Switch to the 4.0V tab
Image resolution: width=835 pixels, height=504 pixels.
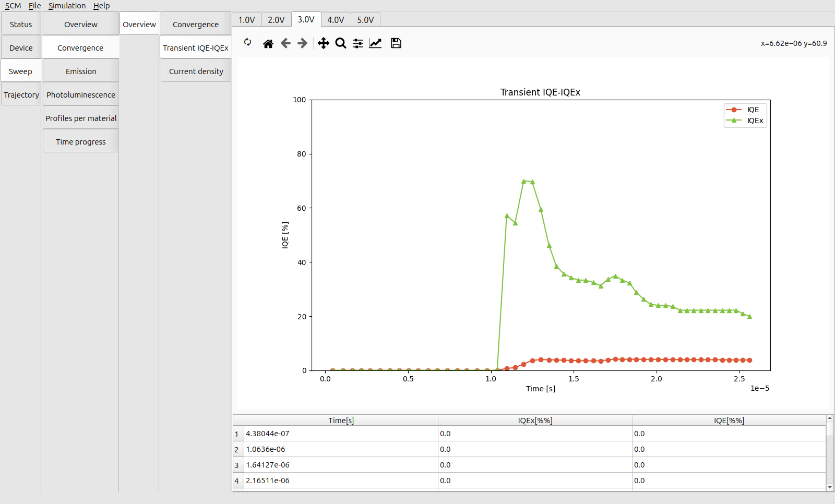[x=336, y=20]
